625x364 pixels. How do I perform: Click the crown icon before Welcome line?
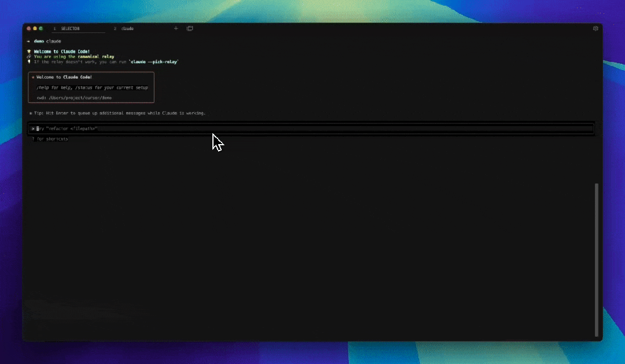point(29,52)
